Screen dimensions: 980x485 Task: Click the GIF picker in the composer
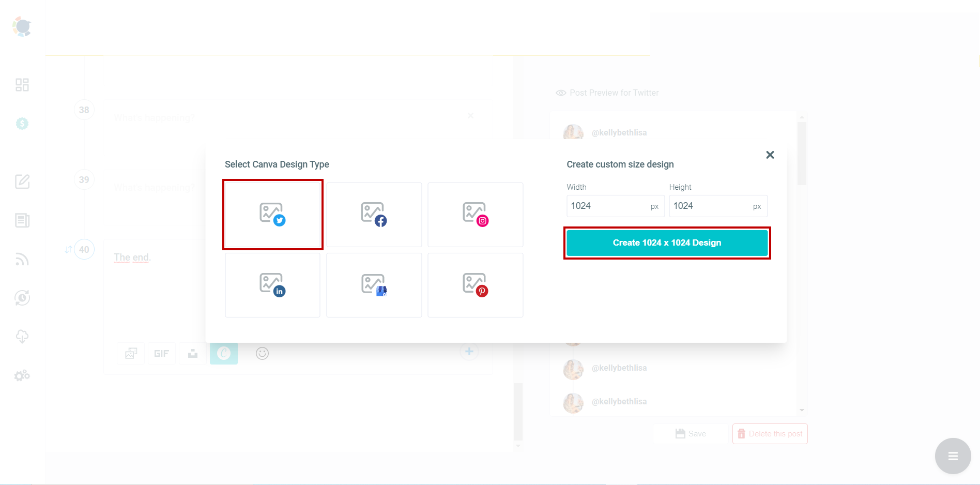pos(162,354)
